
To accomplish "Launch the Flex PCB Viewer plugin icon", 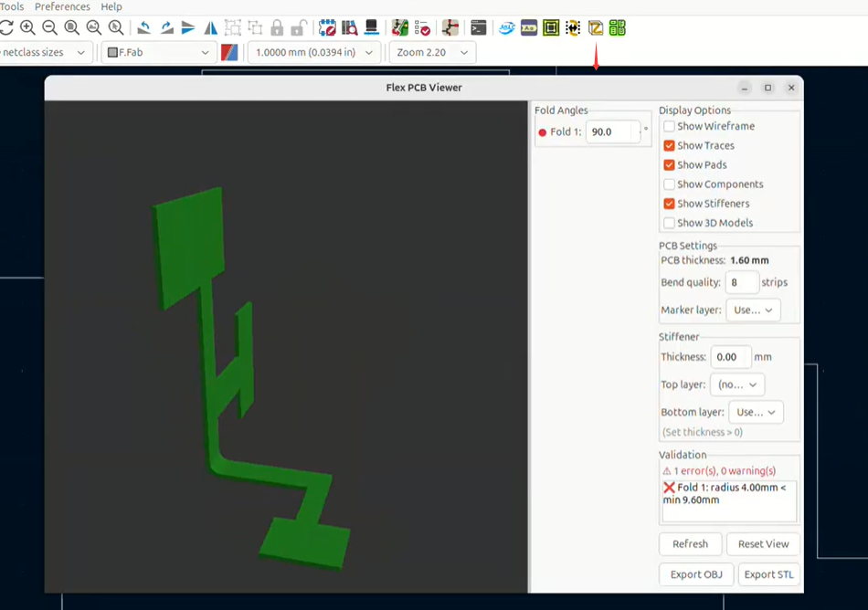I will [596, 27].
